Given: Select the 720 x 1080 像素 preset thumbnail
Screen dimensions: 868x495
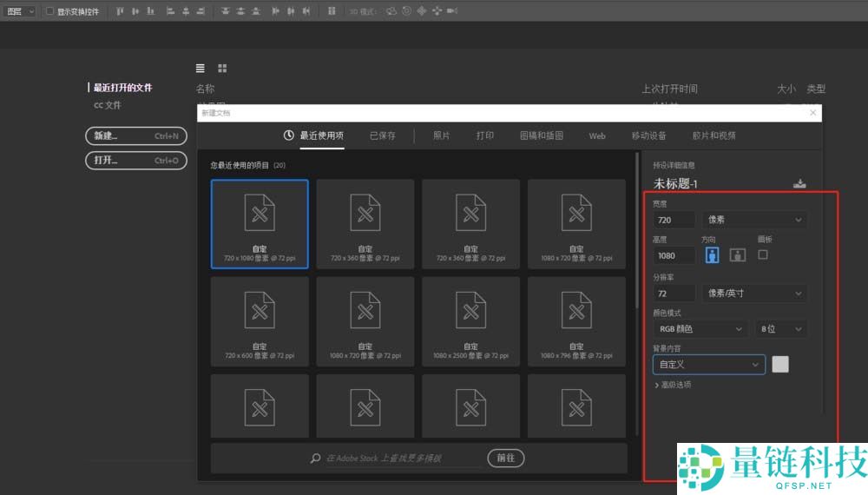Looking at the screenshot, I should (x=260, y=226).
